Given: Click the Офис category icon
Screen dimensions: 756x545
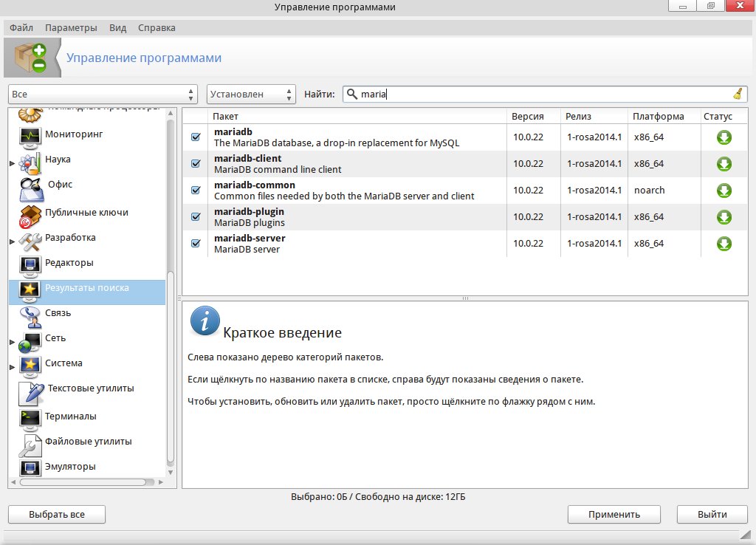Looking at the screenshot, I should (30, 188).
